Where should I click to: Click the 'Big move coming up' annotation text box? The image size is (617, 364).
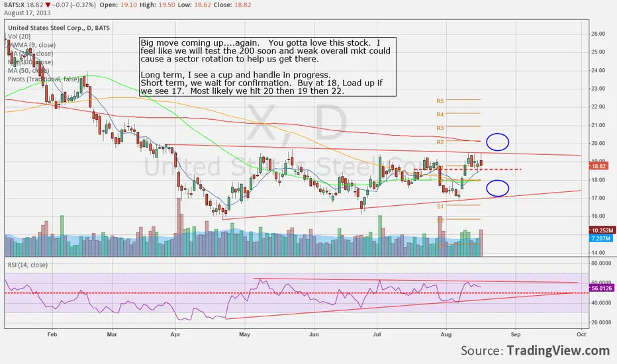267,67
